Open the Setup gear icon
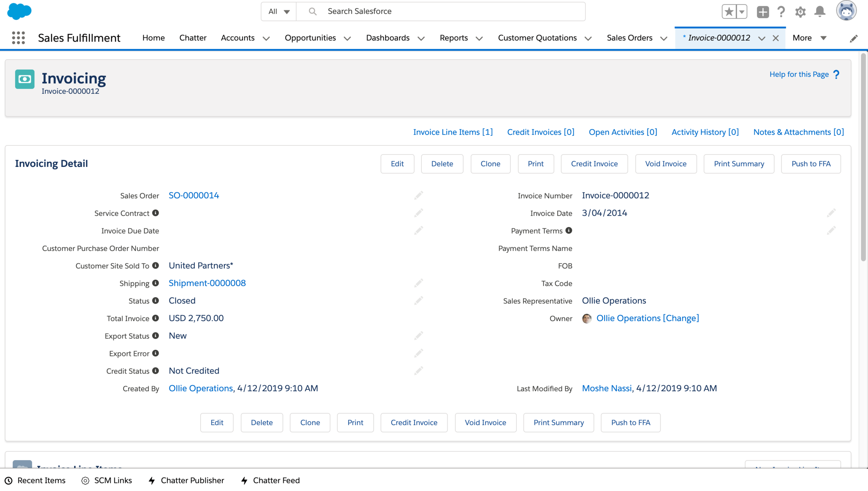This screenshot has height=491, width=868. coord(800,12)
